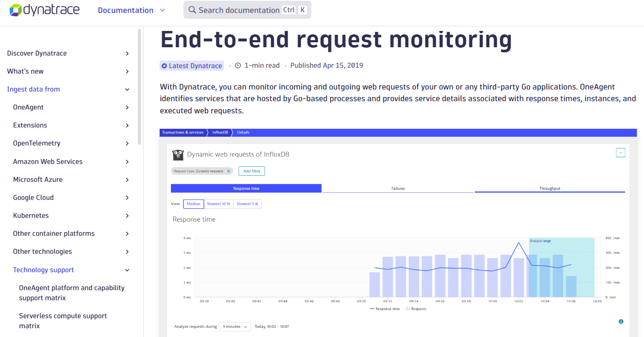This screenshot has height=337, width=644.
Task: Click the Go gopher icon beside the title
Action: [x=178, y=154]
